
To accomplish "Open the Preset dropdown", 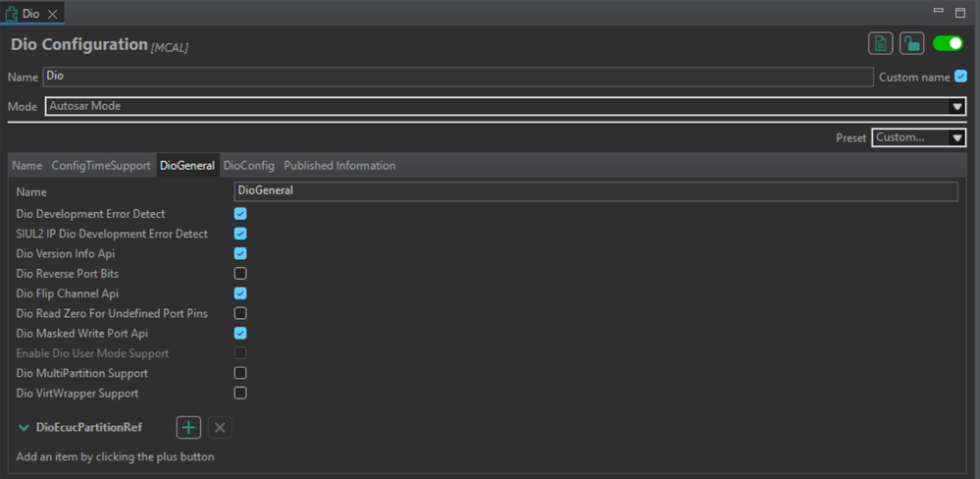I will pos(918,137).
